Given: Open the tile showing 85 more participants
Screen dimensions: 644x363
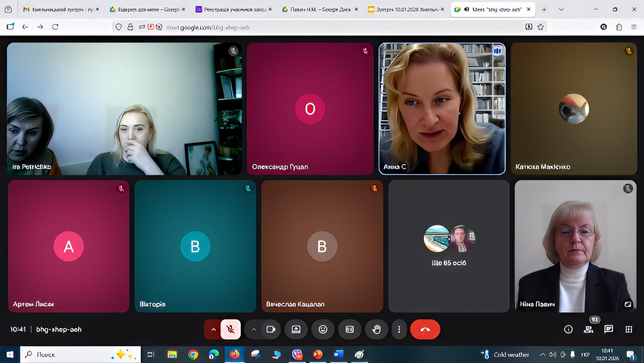Looking at the screenshot, I should pyautogui.click(x=449, y=246).
